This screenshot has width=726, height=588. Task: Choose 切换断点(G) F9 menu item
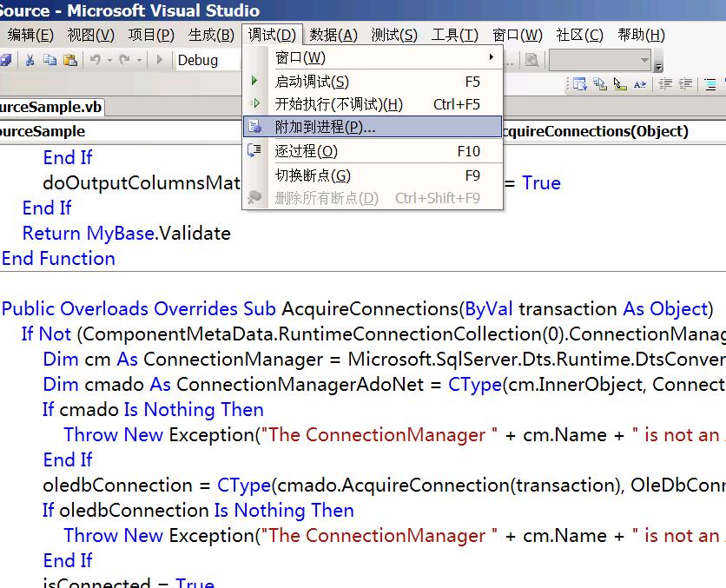(x=373, y=175)
